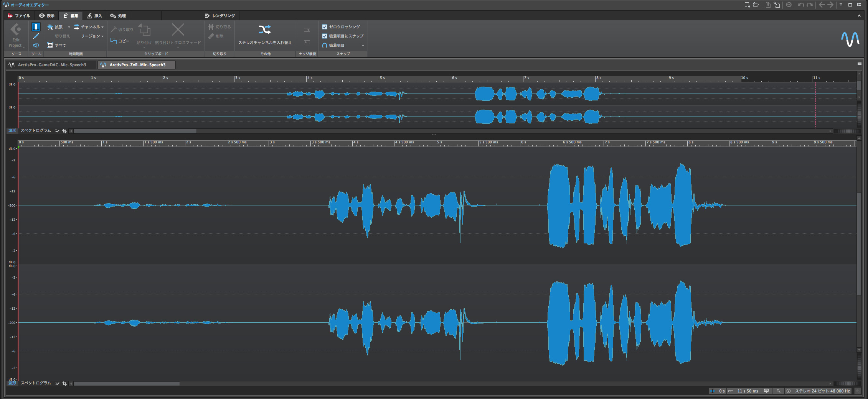This screenshot has height=399, width=868.
Task: Open the 吸着項目 magnet dropdown
Action: coord(363,46)
